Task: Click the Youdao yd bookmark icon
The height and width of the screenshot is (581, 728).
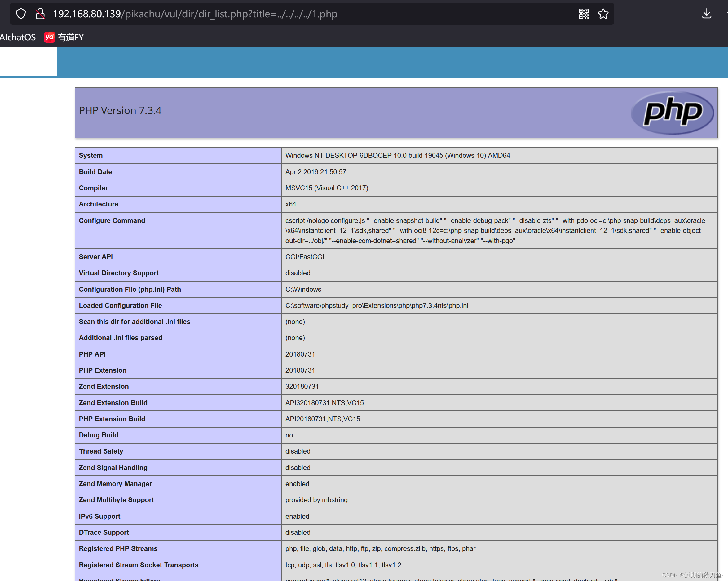Action: [x=49, y=37]
